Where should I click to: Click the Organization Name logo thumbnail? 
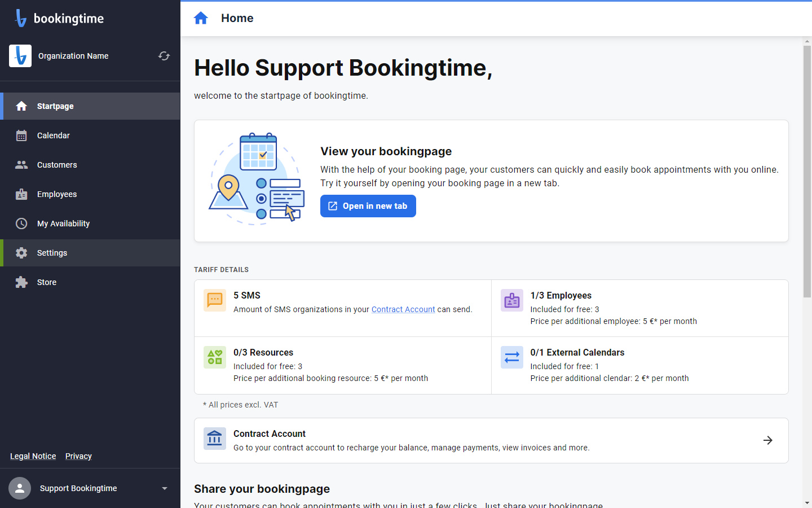click(x=20, y=56)
